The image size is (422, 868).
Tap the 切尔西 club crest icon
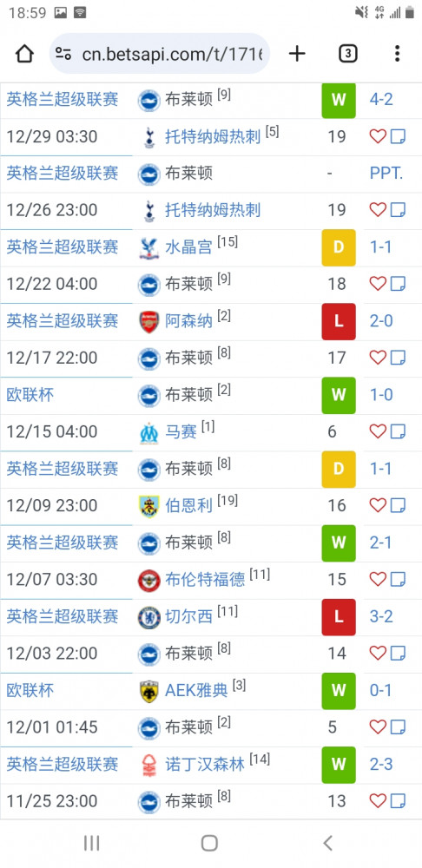tap(149, 616)
